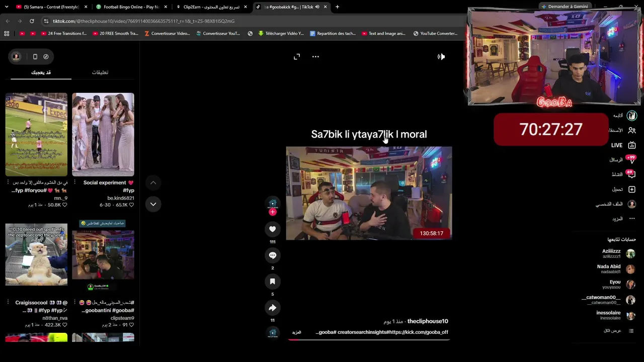Share the video using the arrow icon
Viewport: 644px width, 362px height.
(x=272, y=308)
